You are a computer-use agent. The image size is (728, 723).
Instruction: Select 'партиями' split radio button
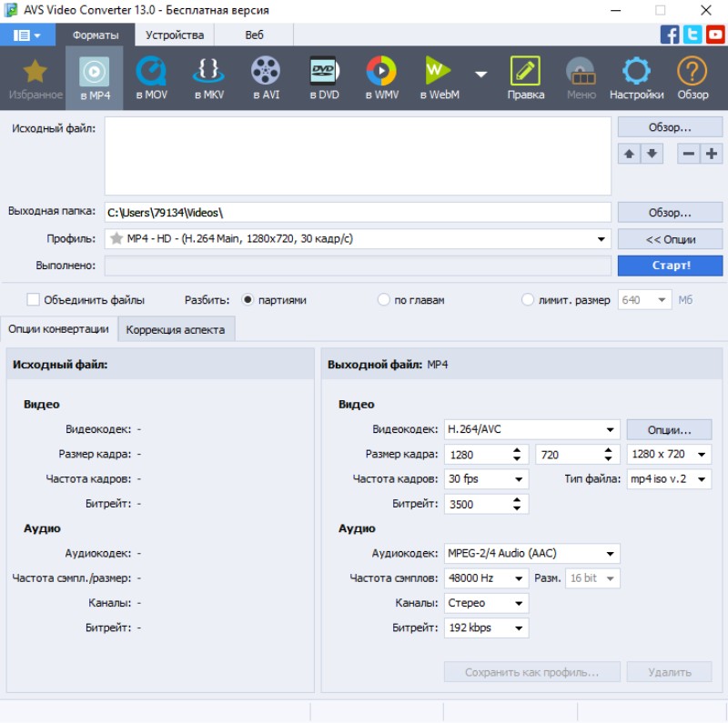[248, 300]
